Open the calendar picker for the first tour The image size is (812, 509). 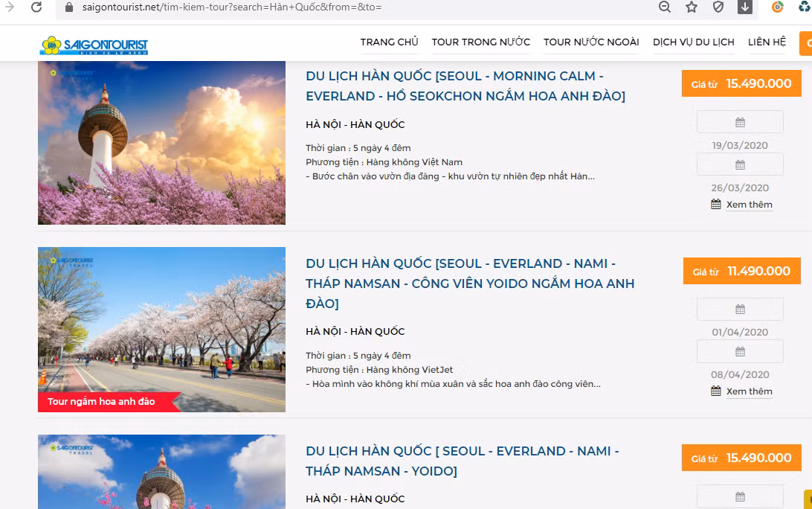pyautogui.click(x=739, y=121)
